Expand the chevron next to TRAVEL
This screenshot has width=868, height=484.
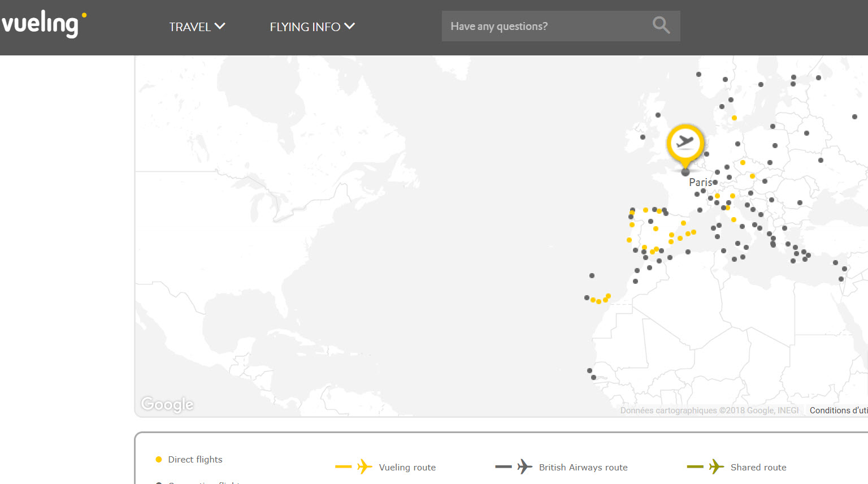pyautogui.click(x=220, y=26)
